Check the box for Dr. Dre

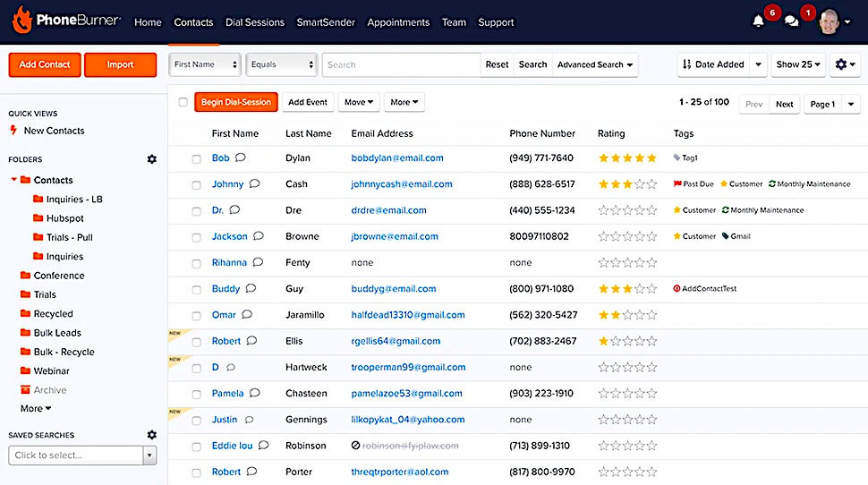coord(197,211)
